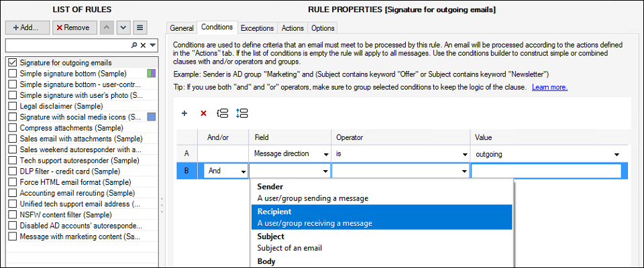Click the red delete condition icon
Screen dimensions: 644x268
point(203,113)
